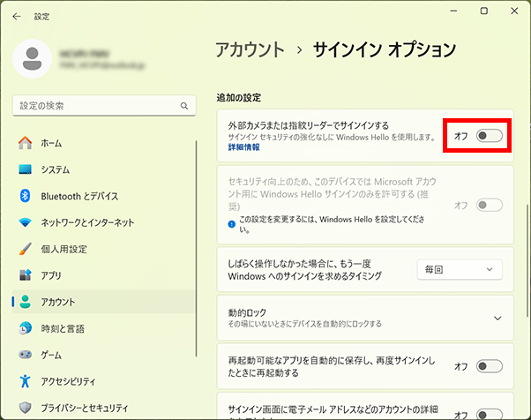
Task: Enable external camera or fingerprint sign-in toggle
Action: tap(489, 136)
